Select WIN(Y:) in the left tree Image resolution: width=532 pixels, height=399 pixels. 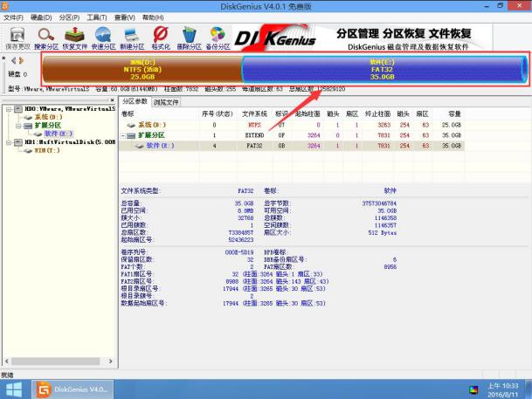[x=47, y=150]
